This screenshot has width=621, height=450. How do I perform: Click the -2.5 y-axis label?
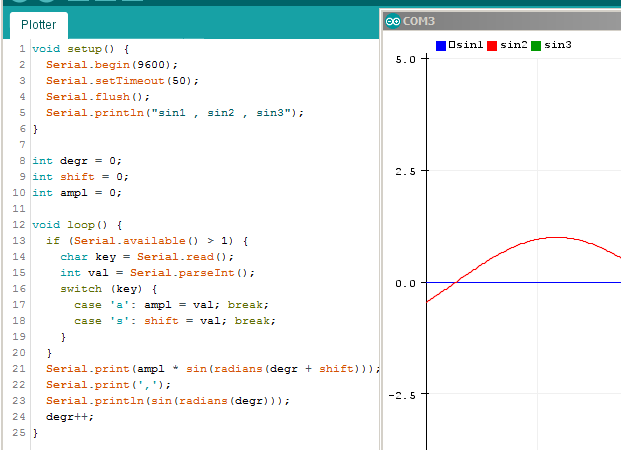click(x=403, y=394)
